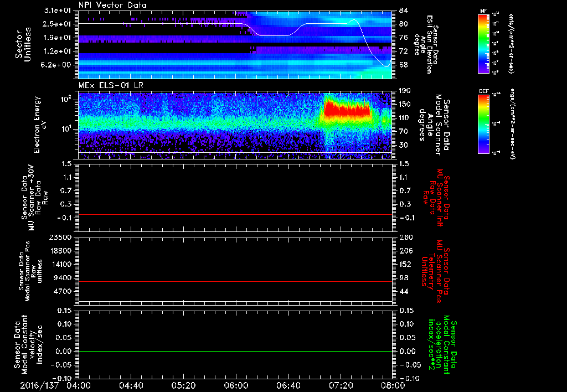567x392 pixels.
Task: Click the 08:00 time axis label
Action: pyautogui.click(x=392, y=385)
